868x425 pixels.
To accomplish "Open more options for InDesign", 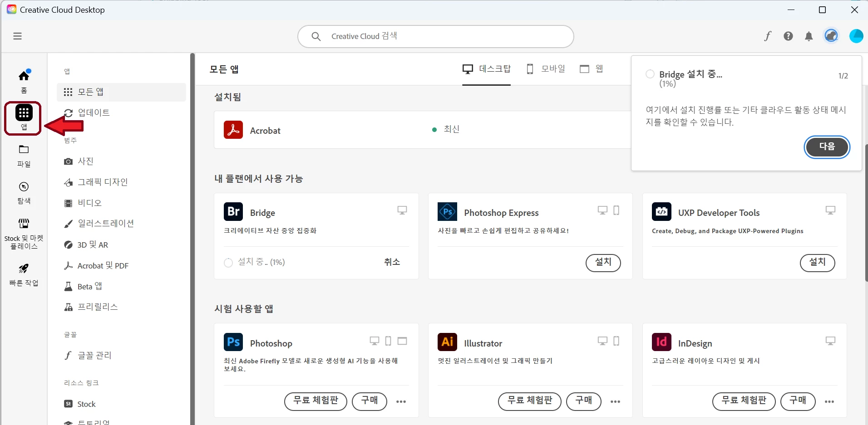I will point(829,401).
